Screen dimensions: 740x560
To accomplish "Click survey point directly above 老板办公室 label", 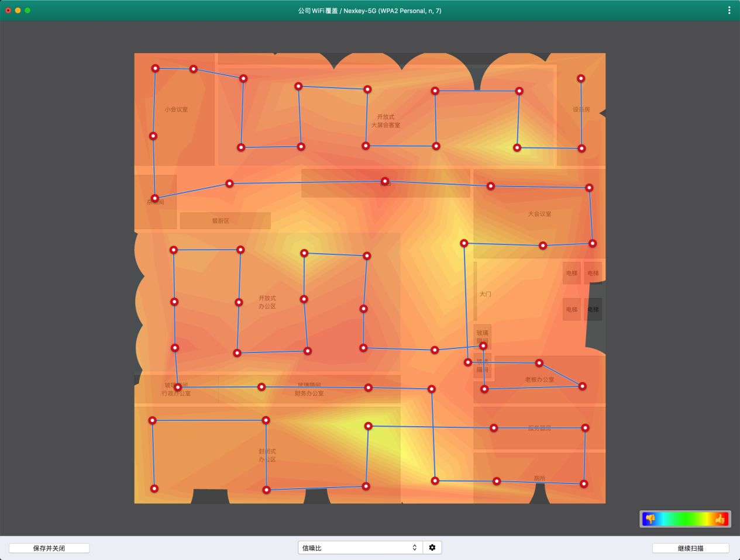I will [x=539, y=363].
